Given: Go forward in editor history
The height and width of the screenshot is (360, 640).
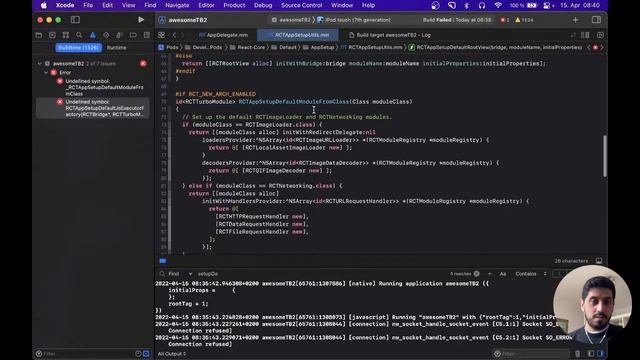Looking at the screenshot, I should click(x=182, y=35).
